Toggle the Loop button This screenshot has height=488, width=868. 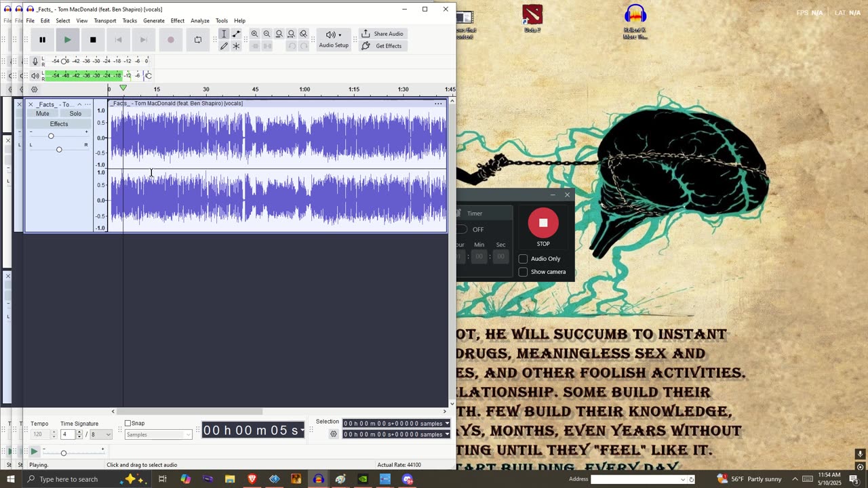pyautogui.click(x=197, y=40)
